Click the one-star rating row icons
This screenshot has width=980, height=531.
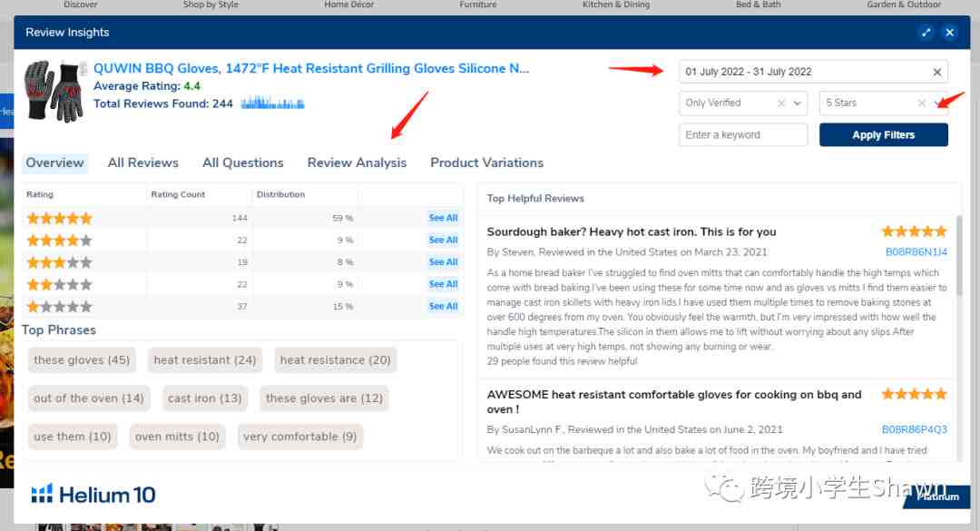coord(59,307)
